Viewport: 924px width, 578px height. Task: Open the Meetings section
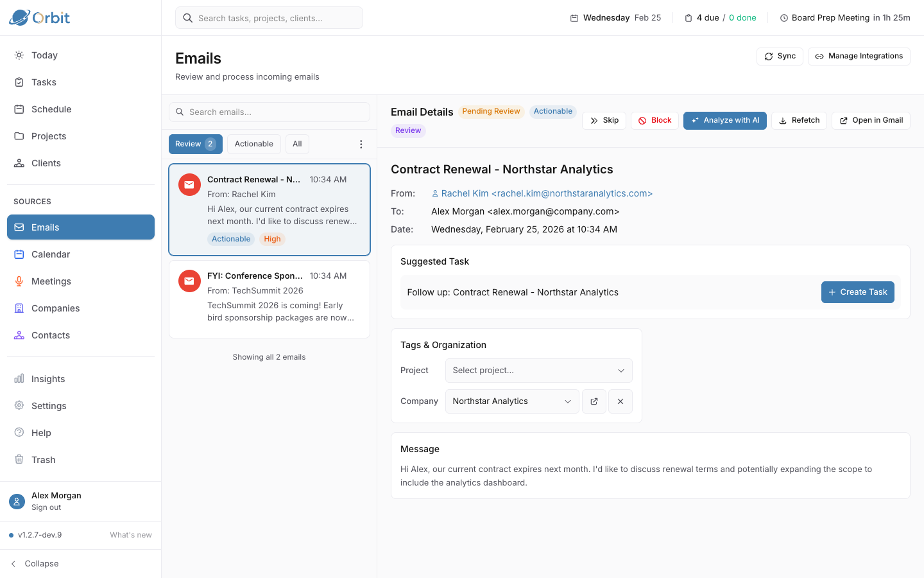51,281
